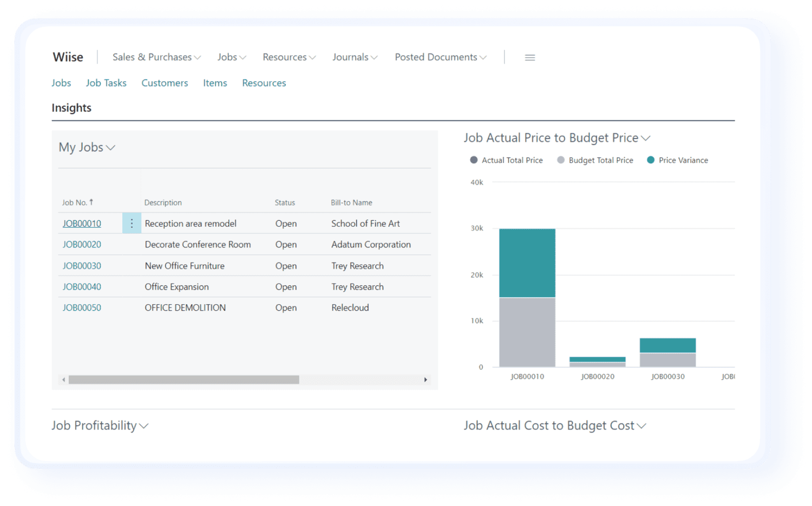Toggle the Budget Total Price legend series
812x506 pixels.
pos(594,160)
